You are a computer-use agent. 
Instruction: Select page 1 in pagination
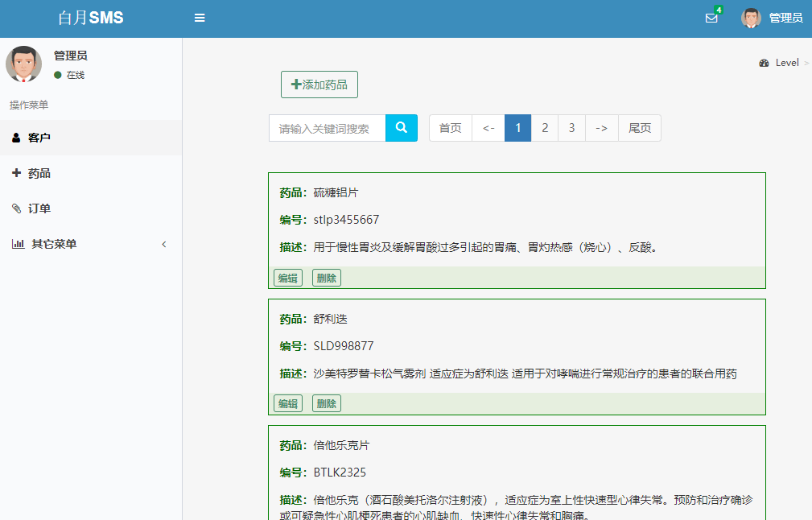tap(517, 128)
